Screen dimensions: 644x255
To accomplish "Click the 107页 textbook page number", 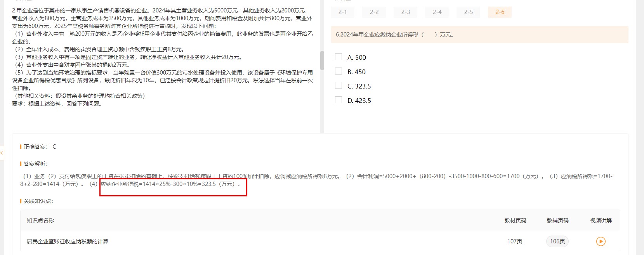I will click(x=515, y=241).
